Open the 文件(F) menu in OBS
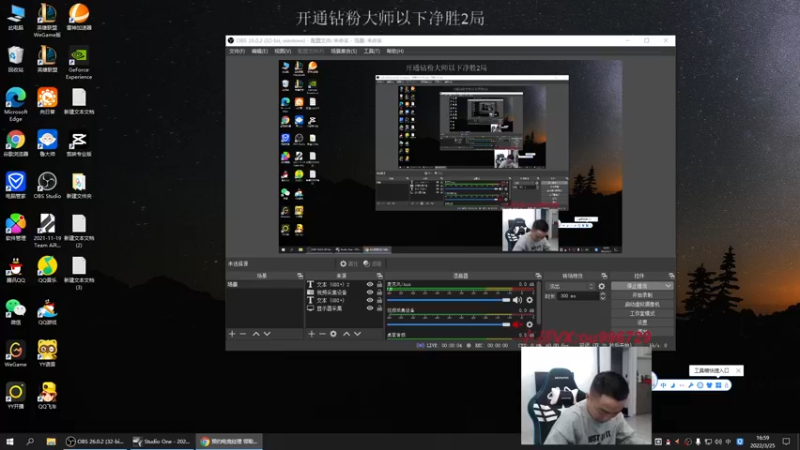 click(237, 51)
